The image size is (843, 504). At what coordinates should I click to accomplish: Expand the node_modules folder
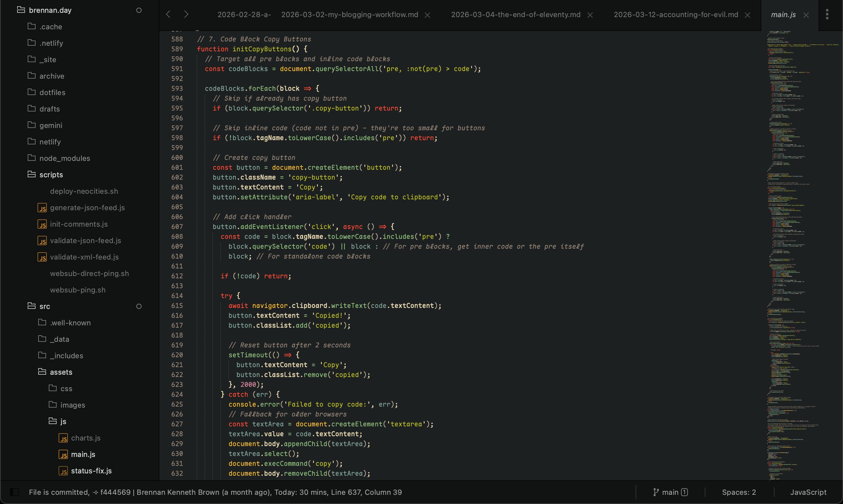tap(65, 158)
